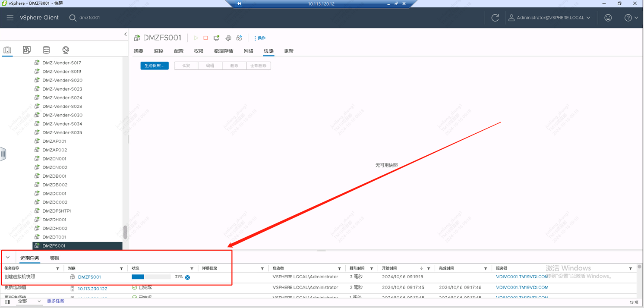Open the Networking inventory view icon
This screenshot has height=308, width=644.
pyautogui.click(x=66, y=50)
